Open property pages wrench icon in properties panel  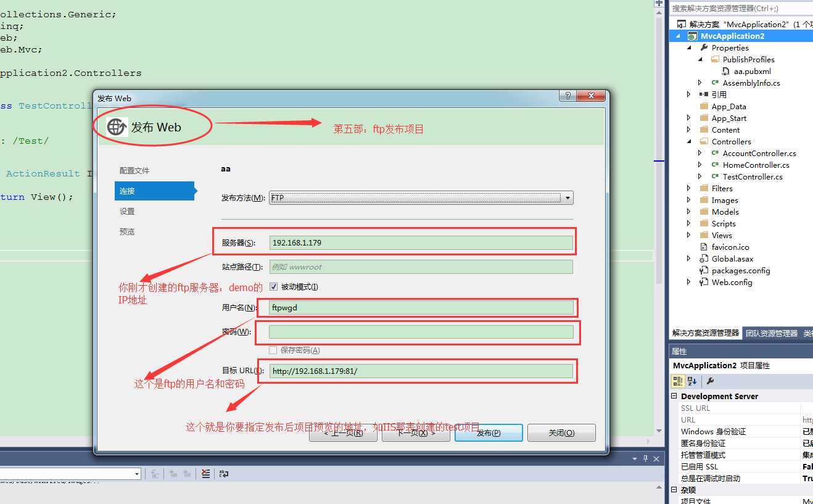[710, 381]
